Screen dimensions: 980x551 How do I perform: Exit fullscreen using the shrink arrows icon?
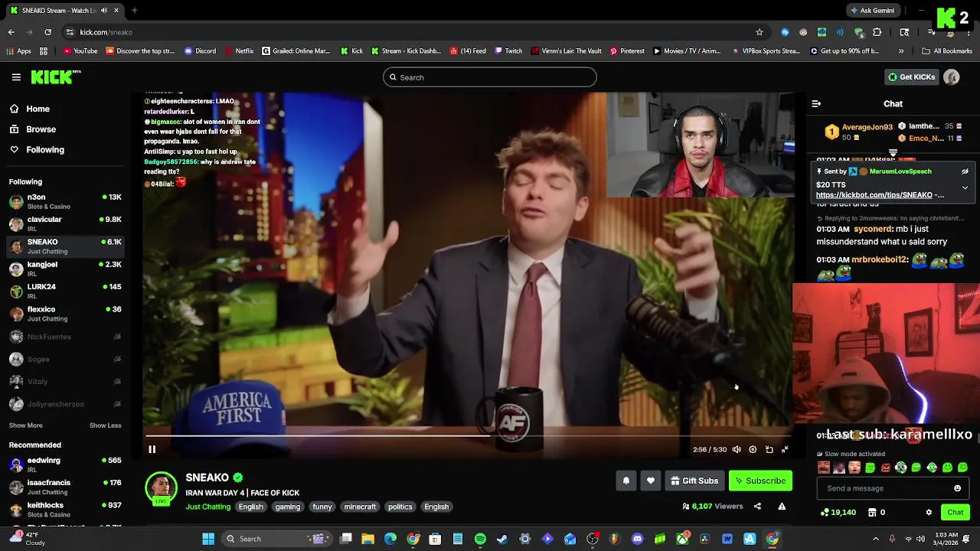785,450
